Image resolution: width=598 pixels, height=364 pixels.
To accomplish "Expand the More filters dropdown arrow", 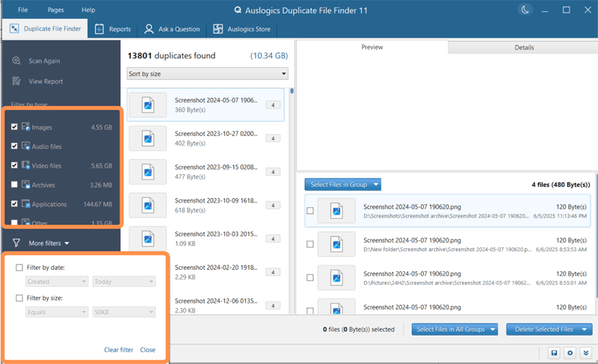I will tap(67, 243).
